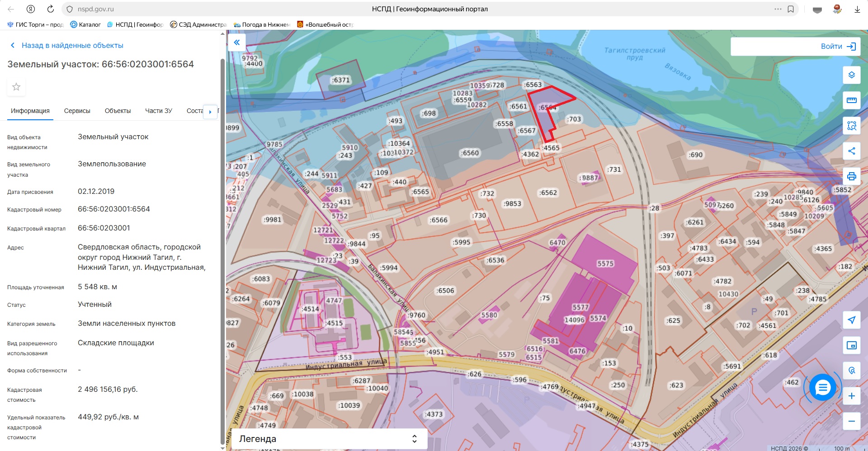Open the Объекты tab
The image size is (868, 451).
(x=118, y=111)
